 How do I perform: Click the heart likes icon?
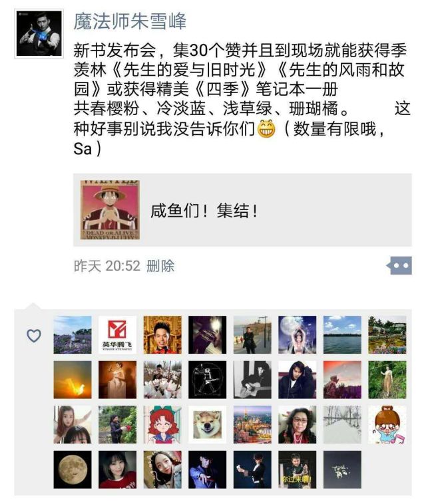pyautogui.click(x=34, y=336)
